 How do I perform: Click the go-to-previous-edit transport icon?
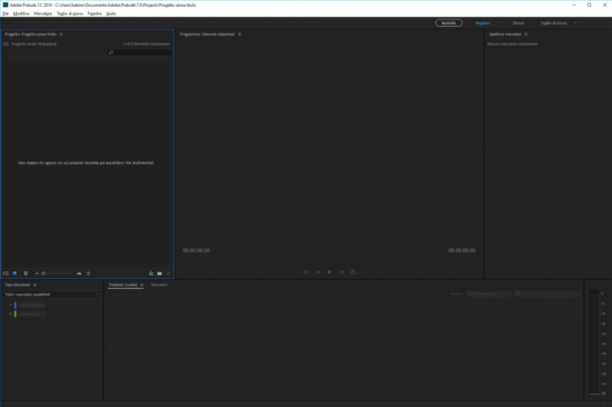point(306,272)
